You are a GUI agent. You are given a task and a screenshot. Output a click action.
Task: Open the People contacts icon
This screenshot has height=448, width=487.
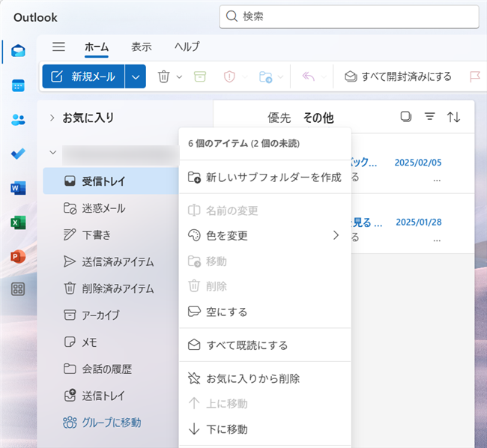tap(18, 120)
